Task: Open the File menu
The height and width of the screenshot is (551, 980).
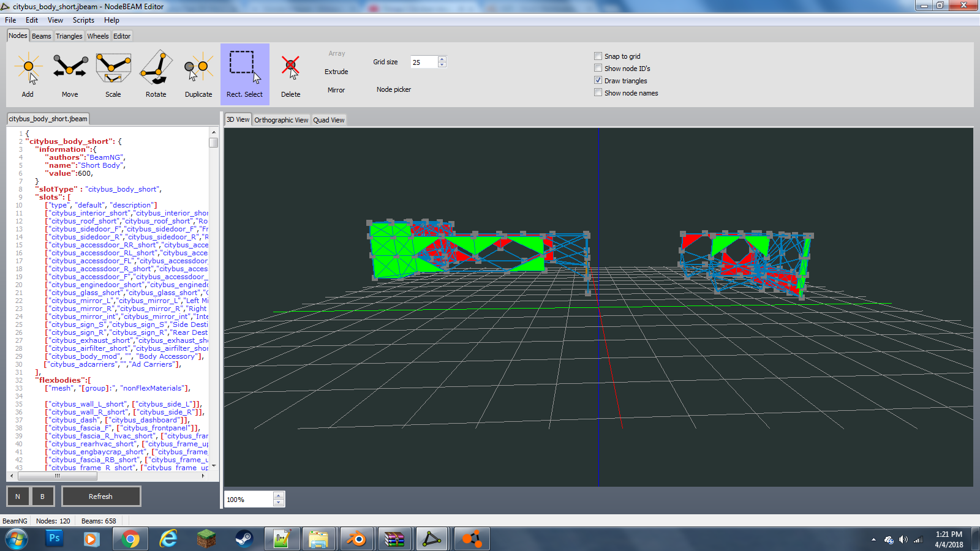Action: tap(10, 20)
